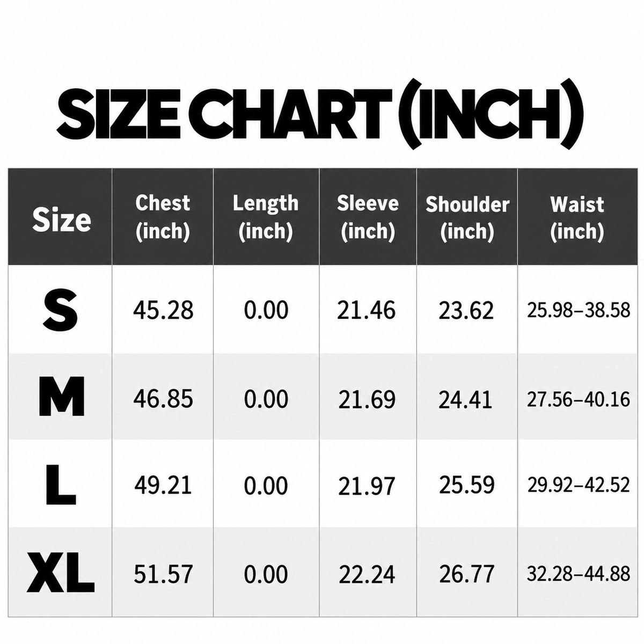Screen dimensions: 644x644
Task: Click sleeve value 21.46 for size S
Action: coord(367,310)
